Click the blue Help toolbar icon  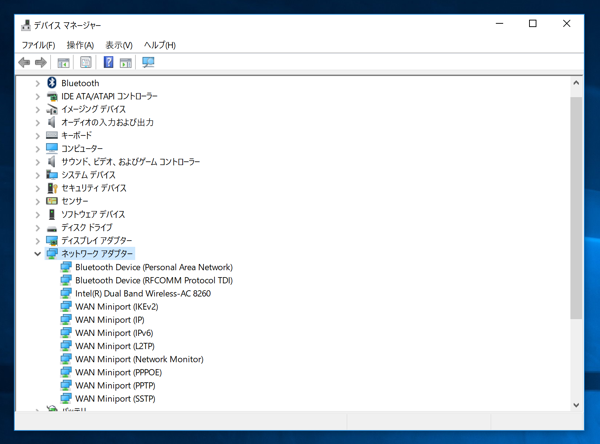(109, 62)
